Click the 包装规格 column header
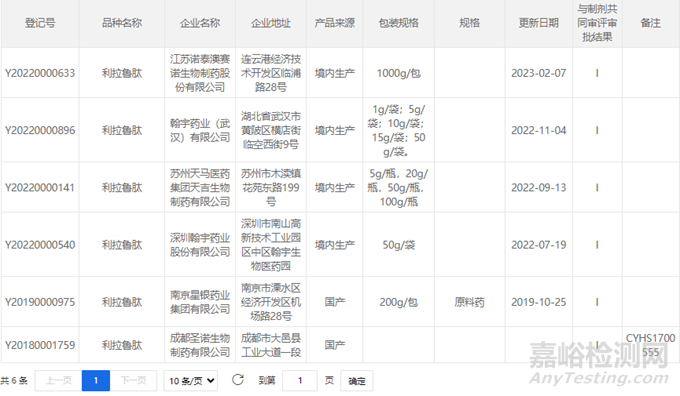Viewport: 680px width, 396px height. [399, 23]
